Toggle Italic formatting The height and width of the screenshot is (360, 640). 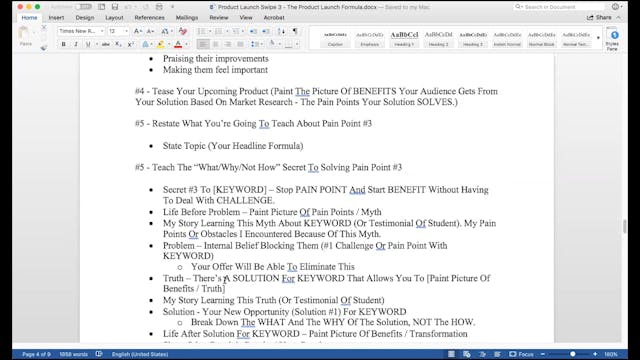[76, 44]
